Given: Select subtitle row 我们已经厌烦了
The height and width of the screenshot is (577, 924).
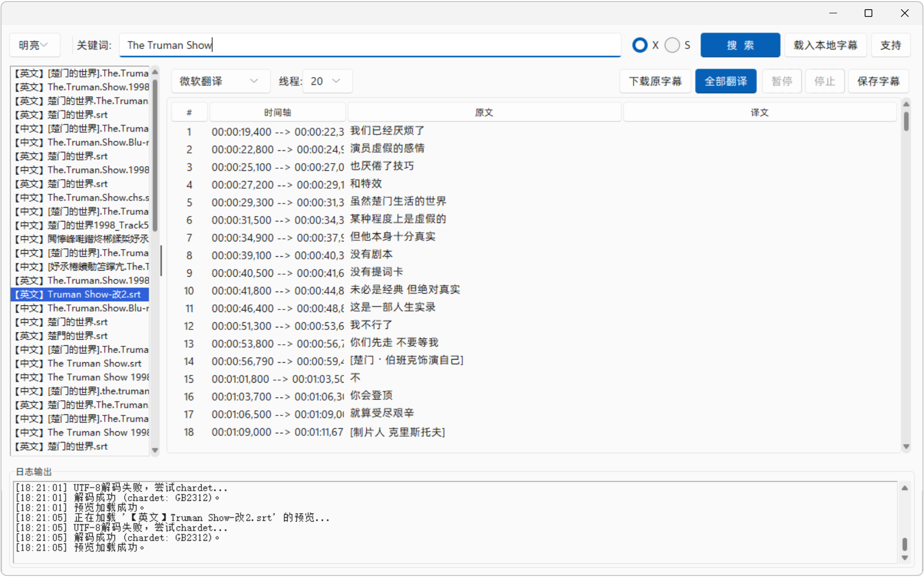Looking at the screenshot, I should point(534,131).
